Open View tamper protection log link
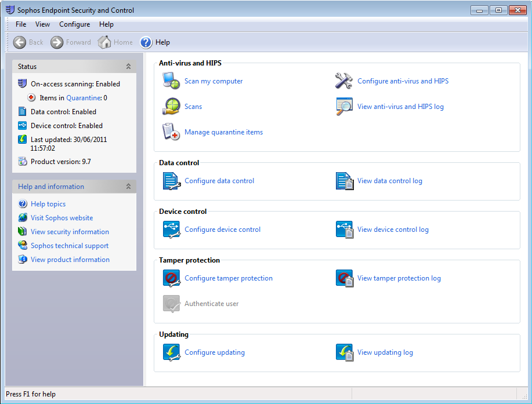The image size is (532, 404). point(399,278)
